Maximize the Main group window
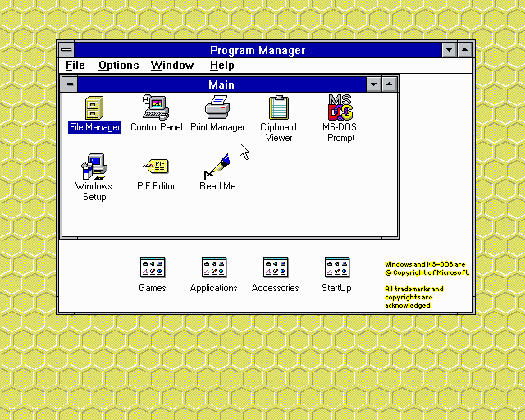 tap(390, 84)
